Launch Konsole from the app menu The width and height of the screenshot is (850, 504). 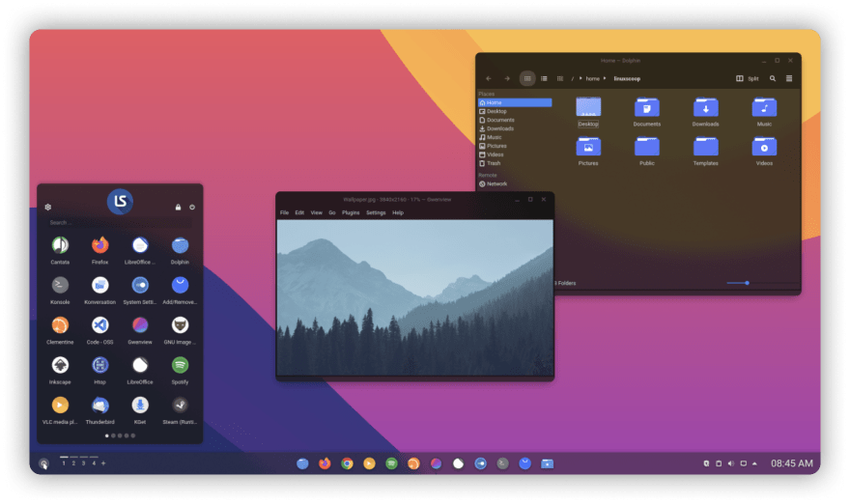coord(60,285)
